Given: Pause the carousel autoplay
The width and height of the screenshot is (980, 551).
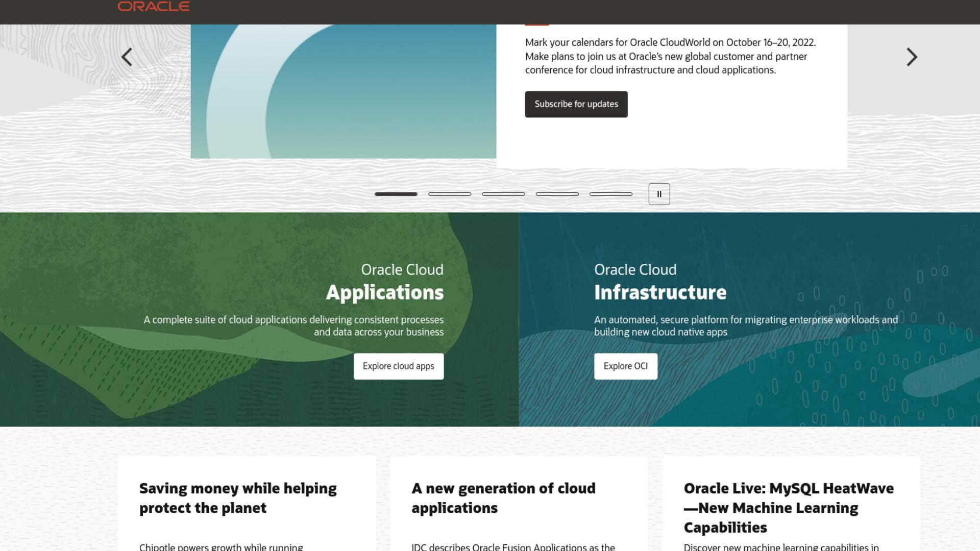Looking at the screenshot, I should click(659, 194).
